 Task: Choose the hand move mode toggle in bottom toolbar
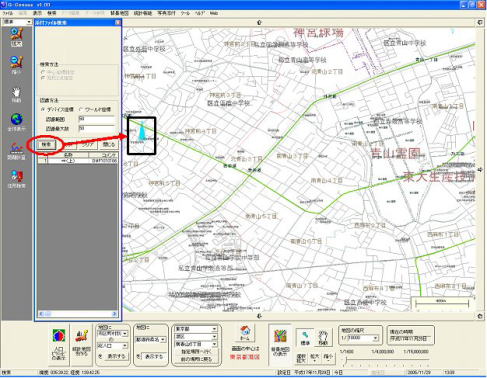[323, 337]
